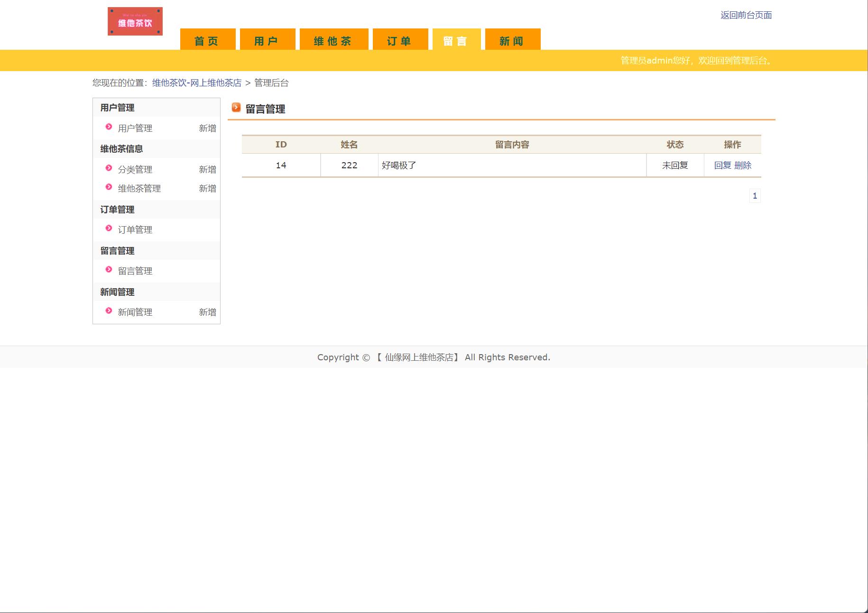Click the 维他茶饮 logo image
The image size is (868, 613).
pos(135,20)
